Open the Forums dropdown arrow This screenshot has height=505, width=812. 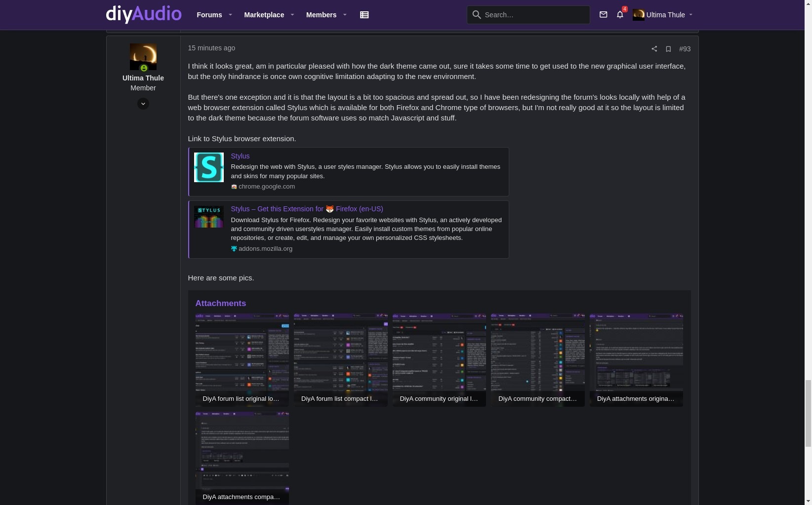230,15
